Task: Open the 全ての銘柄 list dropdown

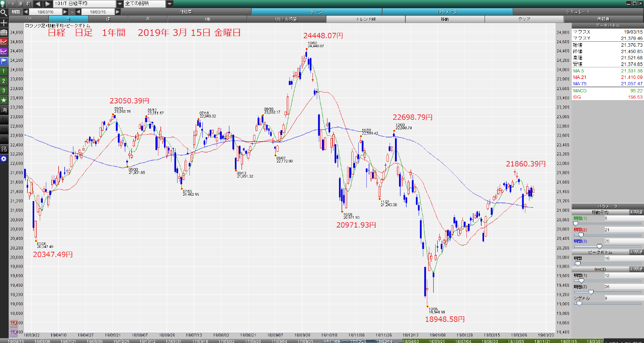Action: point(170,4)
